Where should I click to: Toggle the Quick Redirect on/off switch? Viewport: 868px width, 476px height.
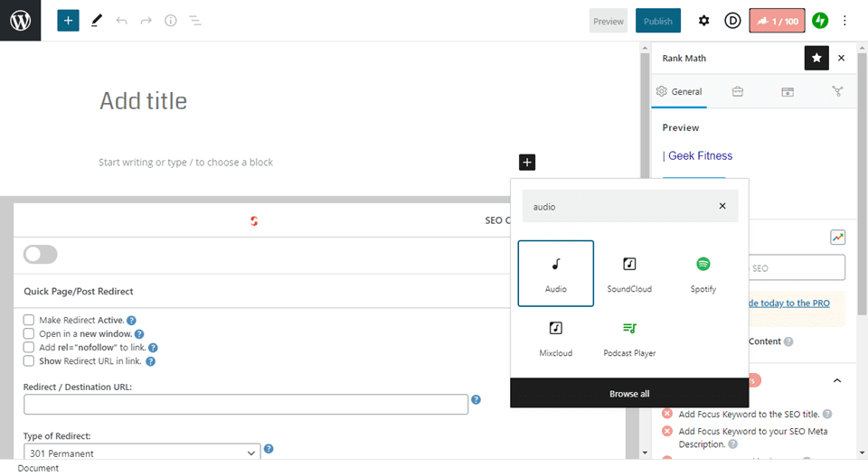coord(40,255)
